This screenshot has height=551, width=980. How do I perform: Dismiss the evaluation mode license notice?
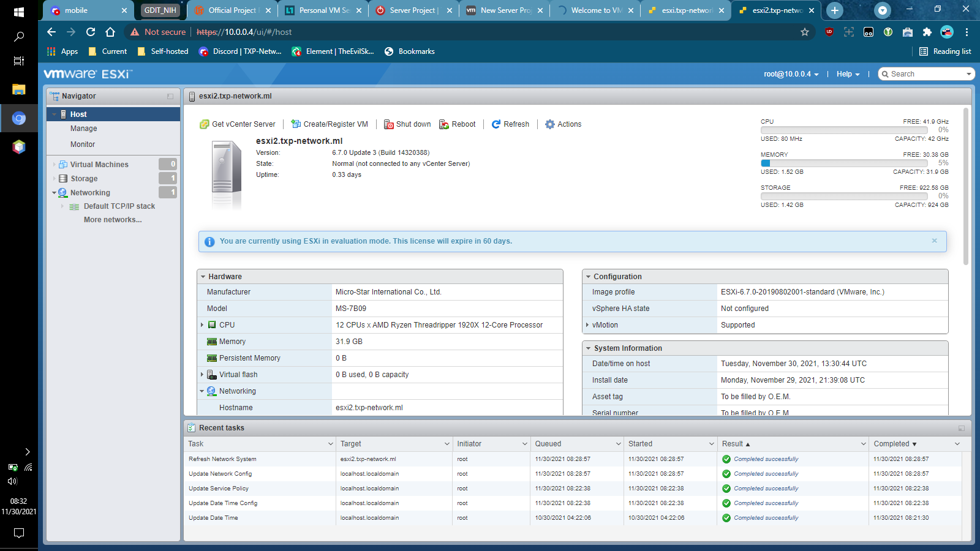pos(934,241)
